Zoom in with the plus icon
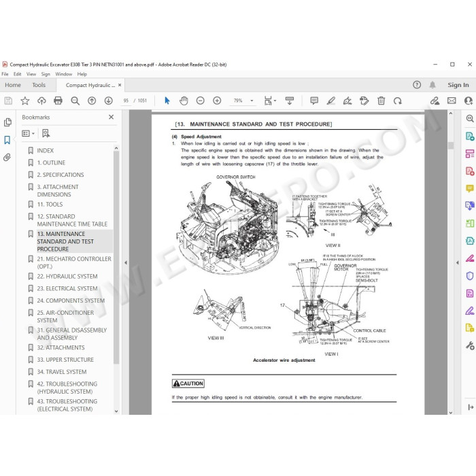Viewport: 476px width, 476px height. 217,101
